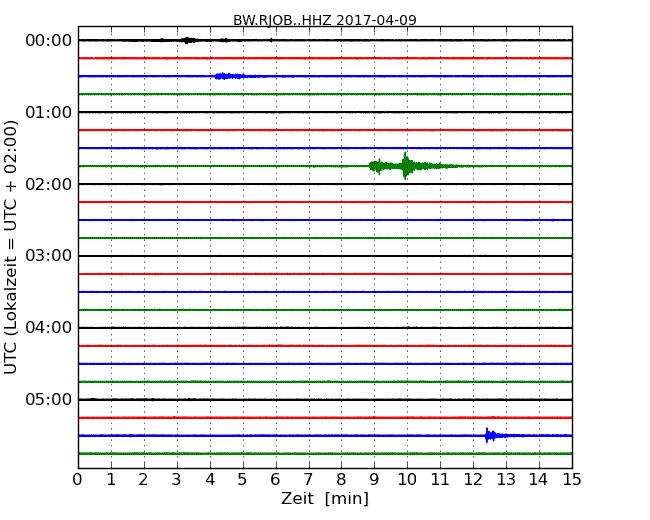Click the 03:00 time label

coord(49,256)
